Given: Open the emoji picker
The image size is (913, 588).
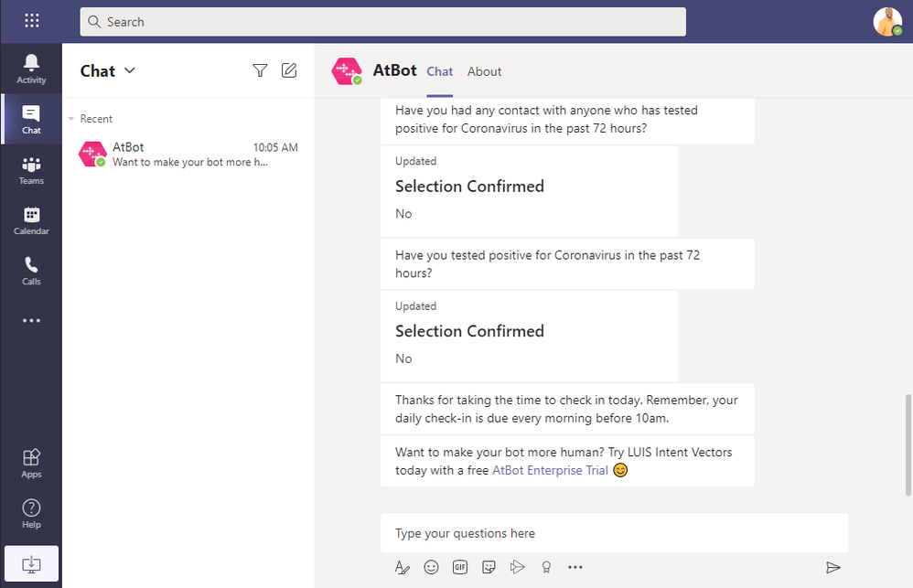Looking at the screenshot, I should click(431, 567).
